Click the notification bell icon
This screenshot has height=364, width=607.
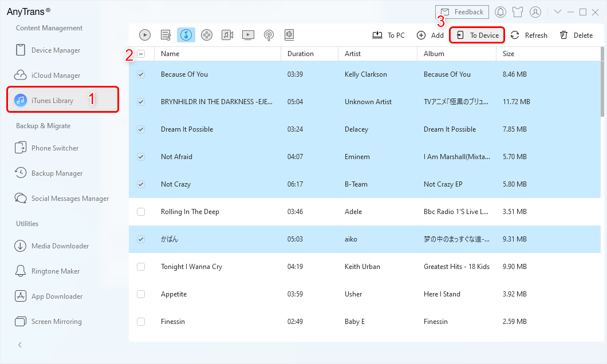[500, 12]
